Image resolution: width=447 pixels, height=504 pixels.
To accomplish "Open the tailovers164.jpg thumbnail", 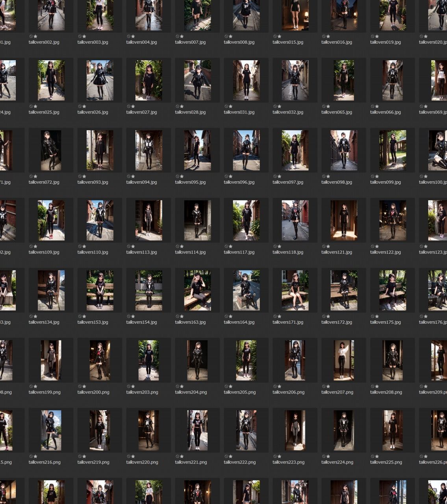I will [246, 291].
